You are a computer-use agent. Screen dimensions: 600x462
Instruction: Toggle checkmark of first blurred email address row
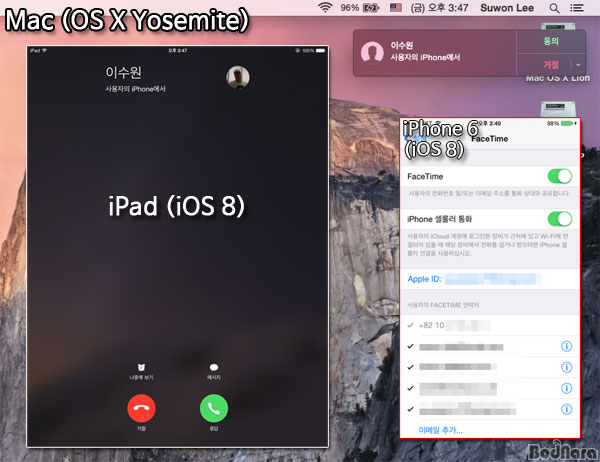tap(410, 346)
